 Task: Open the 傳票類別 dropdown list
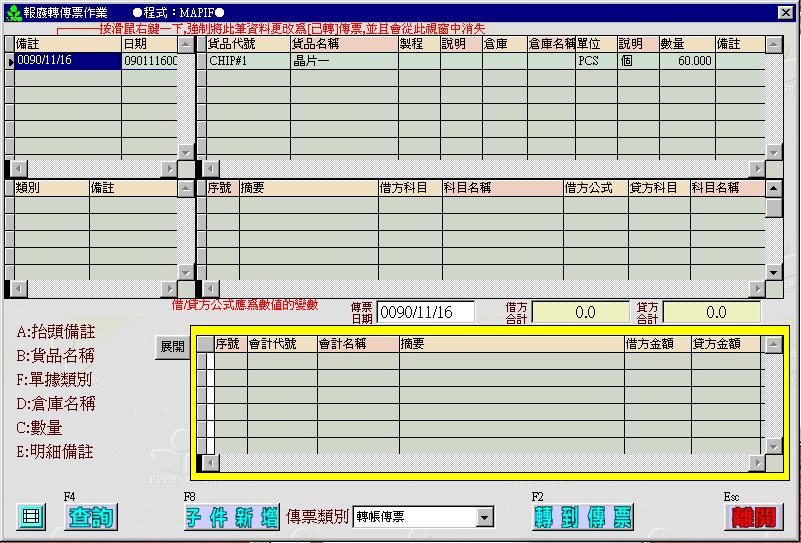(485, 517)
